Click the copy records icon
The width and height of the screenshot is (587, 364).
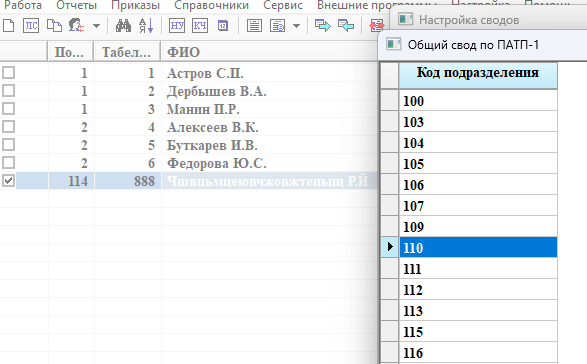click(54, 26)
